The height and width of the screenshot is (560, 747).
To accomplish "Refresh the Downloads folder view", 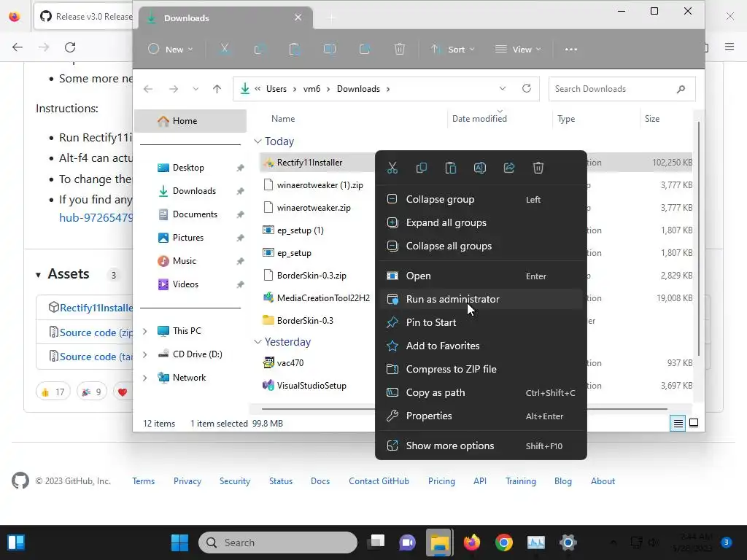I will [x=527, y=88].
